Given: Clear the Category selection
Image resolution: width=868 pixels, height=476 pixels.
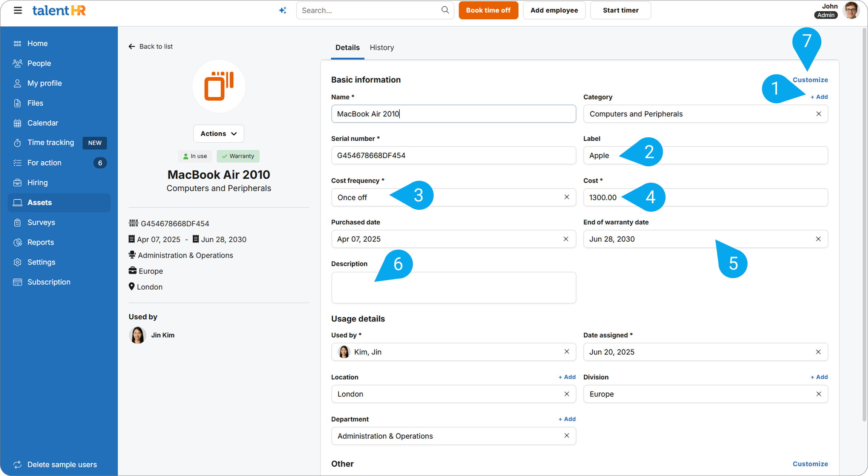Looking at the screenshot, I should pyautogui.click(x=819, y=114).
